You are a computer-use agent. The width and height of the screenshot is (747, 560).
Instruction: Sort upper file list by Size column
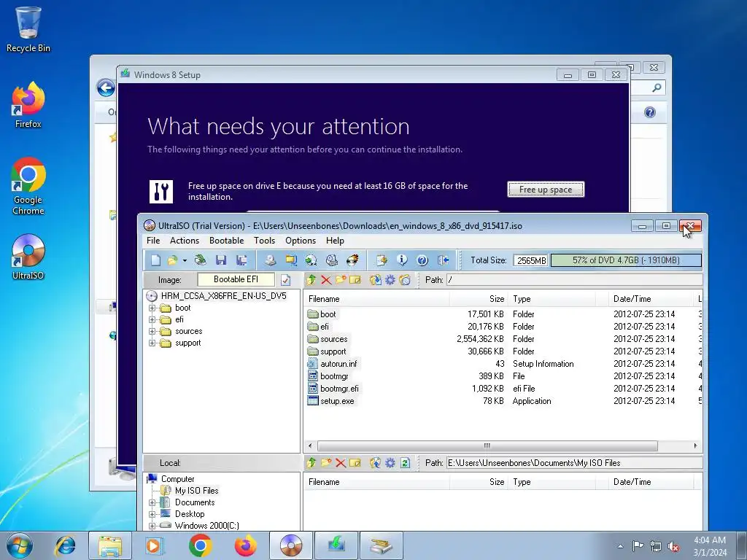[479, 299]
